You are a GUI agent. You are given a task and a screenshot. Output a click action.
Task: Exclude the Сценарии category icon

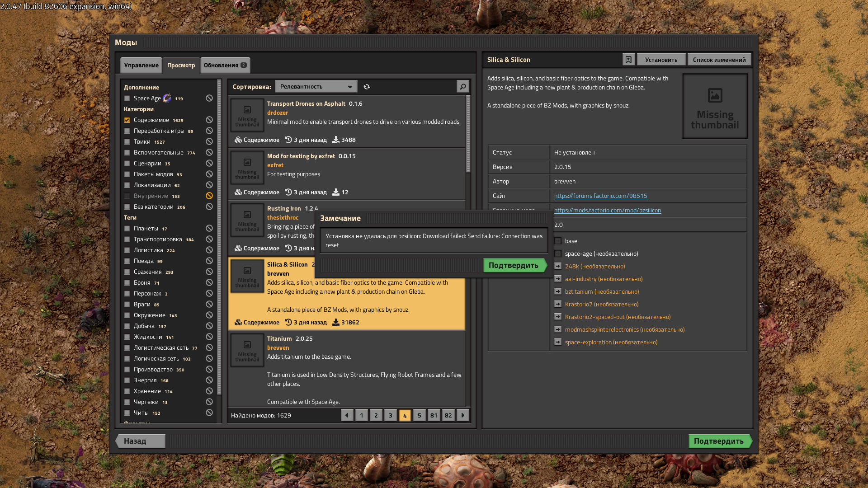(x=209, y=163)
